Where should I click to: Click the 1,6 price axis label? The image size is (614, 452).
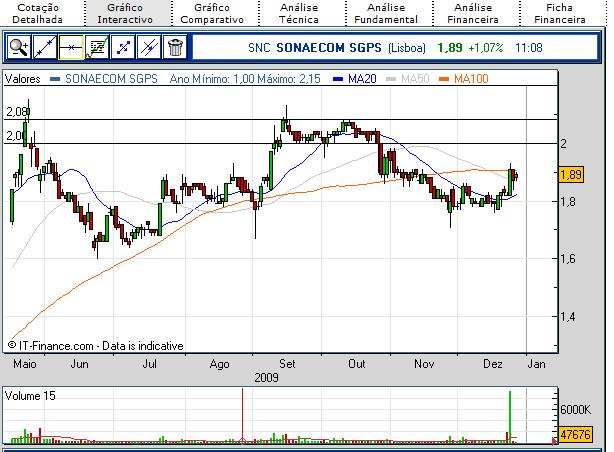tap(568, 259)
